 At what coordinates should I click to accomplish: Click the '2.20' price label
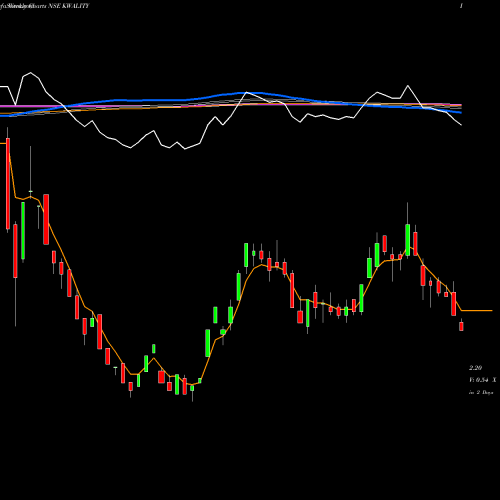click(x=475, y=368)
